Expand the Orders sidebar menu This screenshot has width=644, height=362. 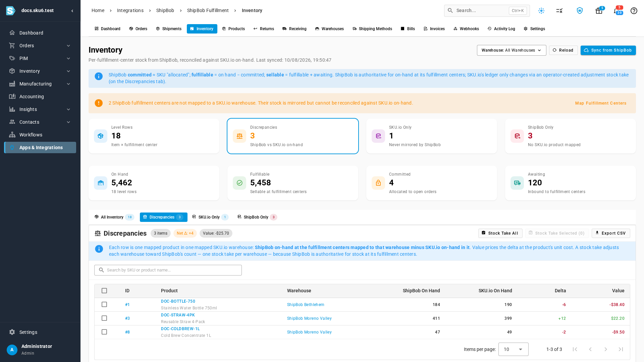click(x=40, y=46)
